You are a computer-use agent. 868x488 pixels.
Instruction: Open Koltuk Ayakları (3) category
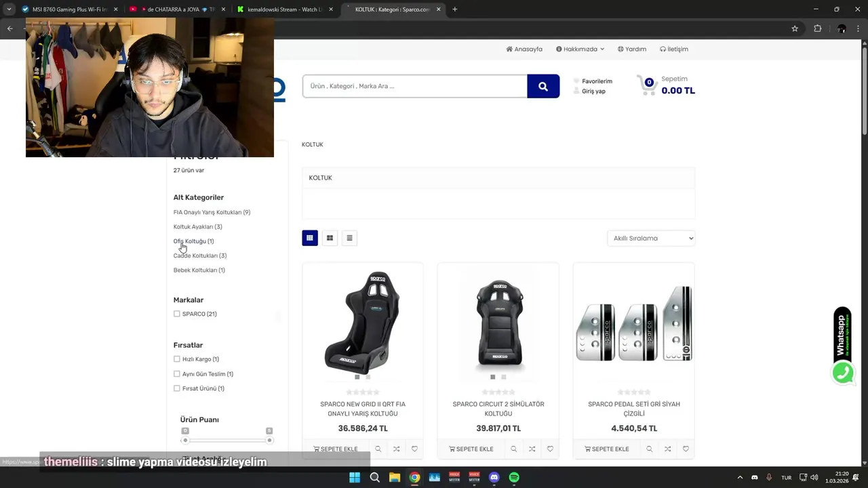click(197, 227)
